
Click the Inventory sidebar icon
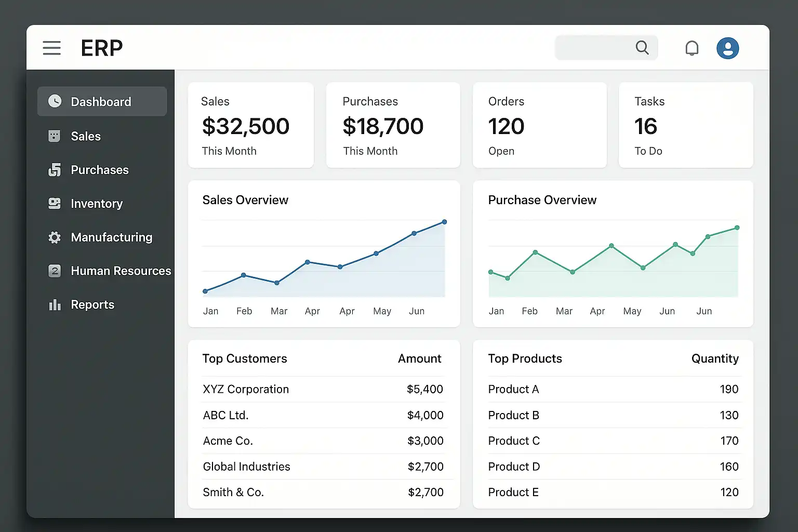(55, 204)
